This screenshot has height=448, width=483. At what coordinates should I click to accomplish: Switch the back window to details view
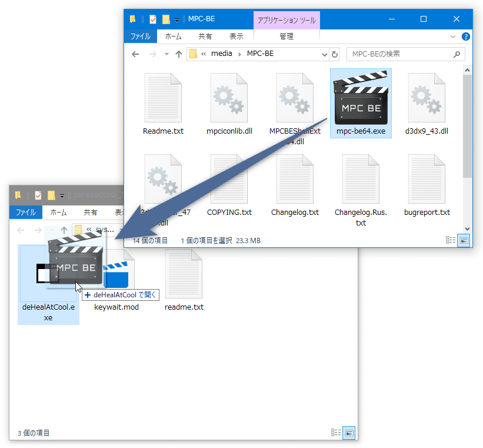336,433
